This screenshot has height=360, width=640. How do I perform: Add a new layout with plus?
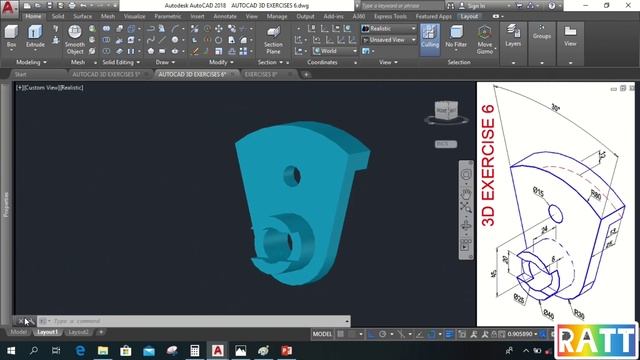coord(101,332)
